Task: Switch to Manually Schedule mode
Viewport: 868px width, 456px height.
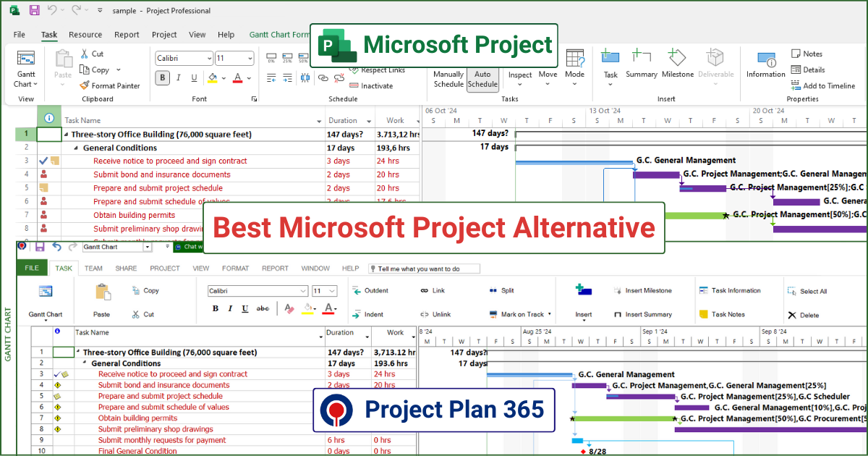Action: (448, 79)
